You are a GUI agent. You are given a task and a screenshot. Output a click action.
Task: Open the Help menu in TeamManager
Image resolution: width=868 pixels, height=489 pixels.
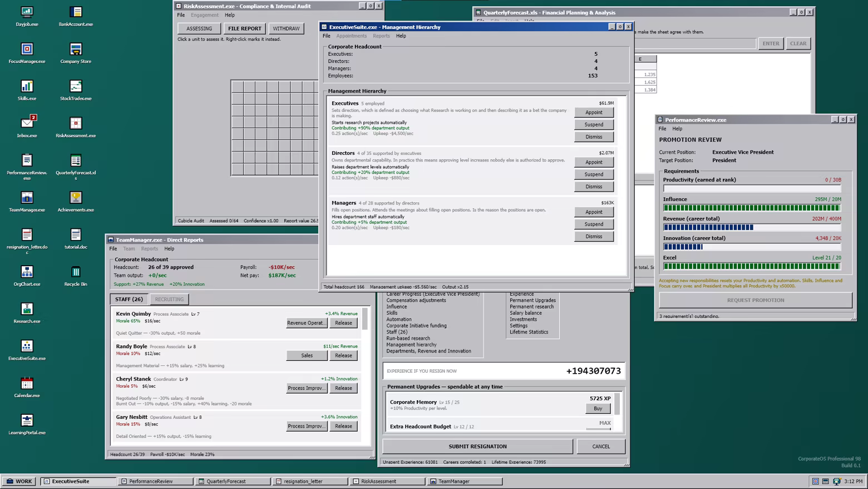169,249
